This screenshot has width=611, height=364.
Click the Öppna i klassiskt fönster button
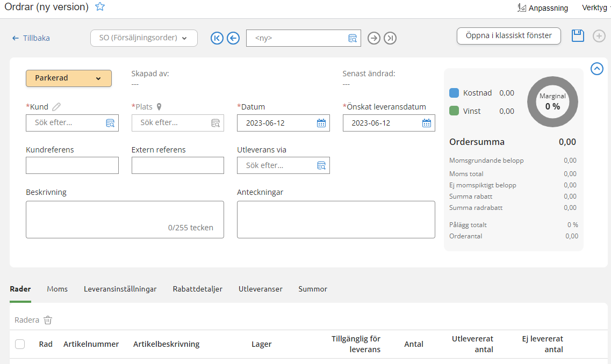click(508, 36)
